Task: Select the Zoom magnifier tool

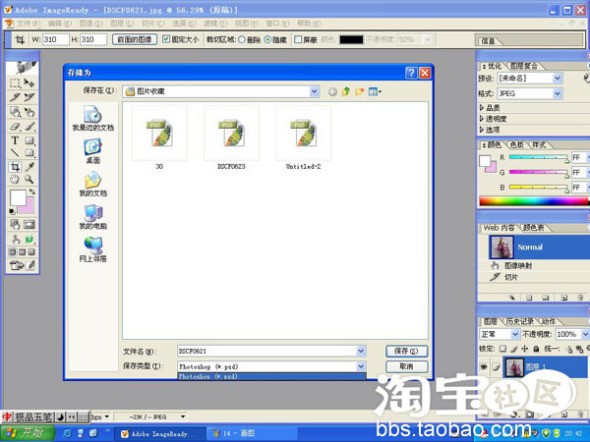Action: (x=29, y=179)
